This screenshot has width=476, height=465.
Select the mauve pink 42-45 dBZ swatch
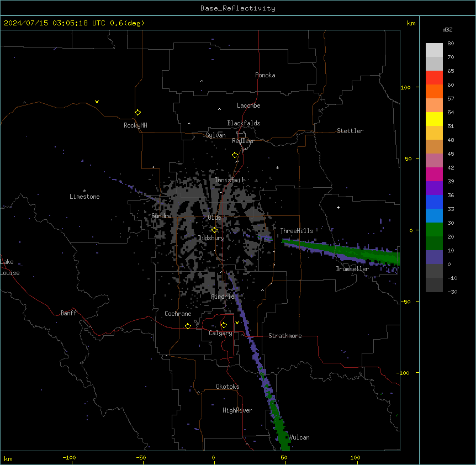(434, 161)
